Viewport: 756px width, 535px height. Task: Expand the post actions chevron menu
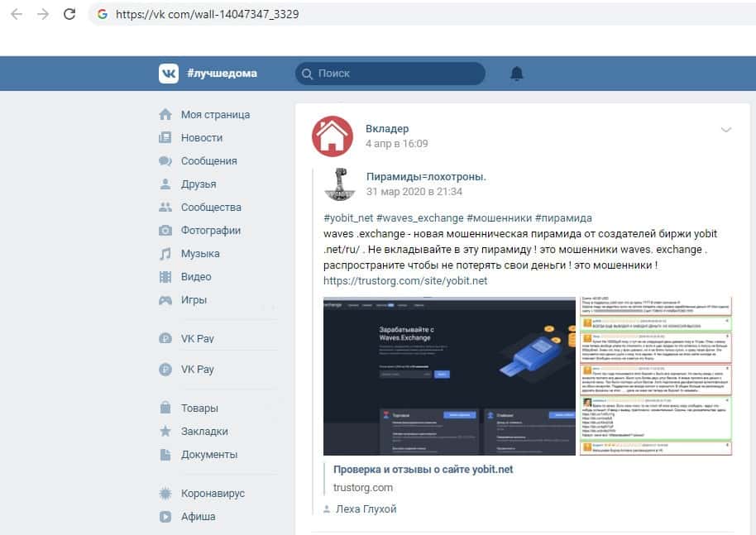pyautogui.click(x=726, y=130)
